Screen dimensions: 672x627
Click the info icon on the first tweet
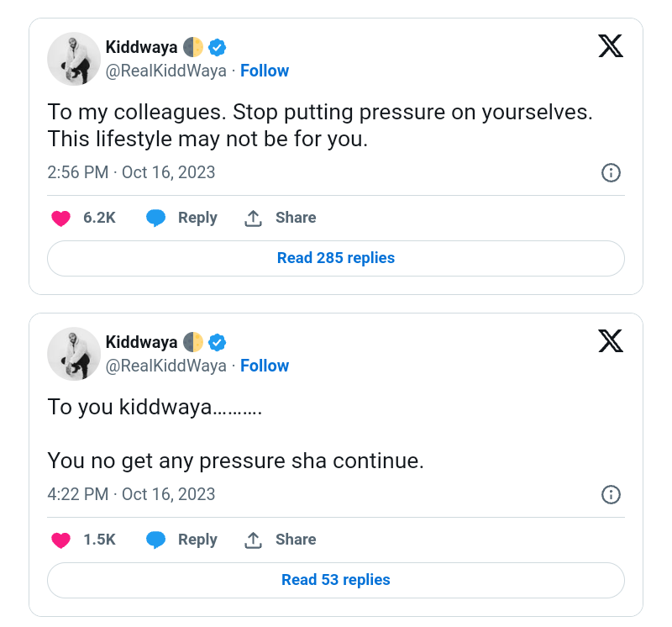[x=611, y=172]
